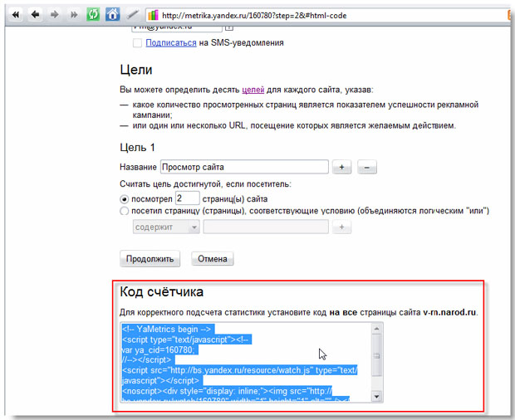Screen dimensions: 515x420
Task: Reload the page with green refresh icon
Action: [93, 14]
